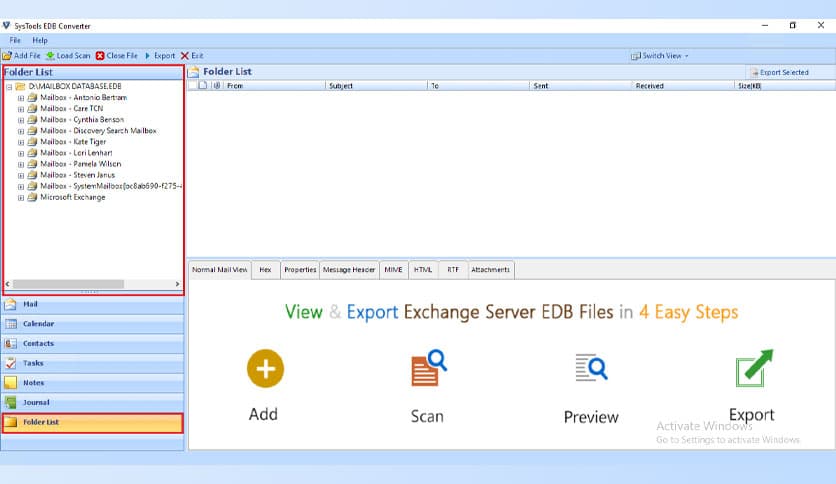Image resolution: width=836 pixels, height=484 pixels.
Task: Select the Folder List navigation button
Action: coord(93,423)
